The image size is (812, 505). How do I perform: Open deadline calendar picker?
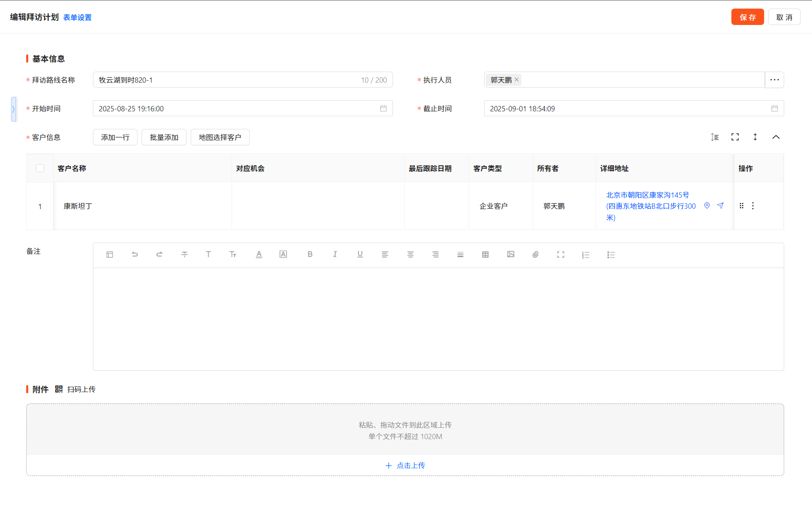point(775,108)
